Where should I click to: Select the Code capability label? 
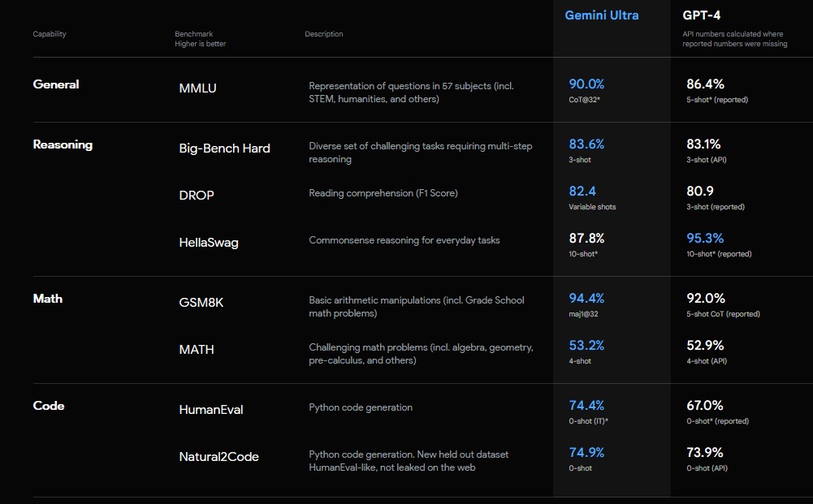click(49, 406)
